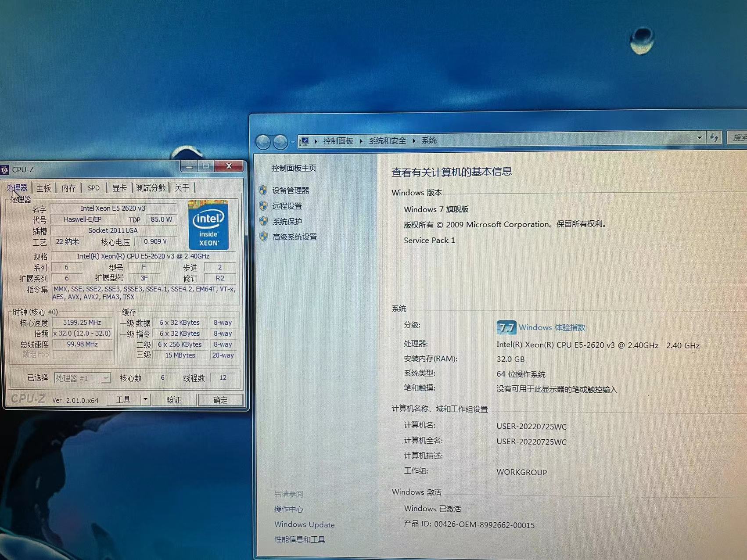The height and width of the screenshot is (560, 747).
Task: Click the 工具 button in CPU-Z
Action: tap(123, 400)
